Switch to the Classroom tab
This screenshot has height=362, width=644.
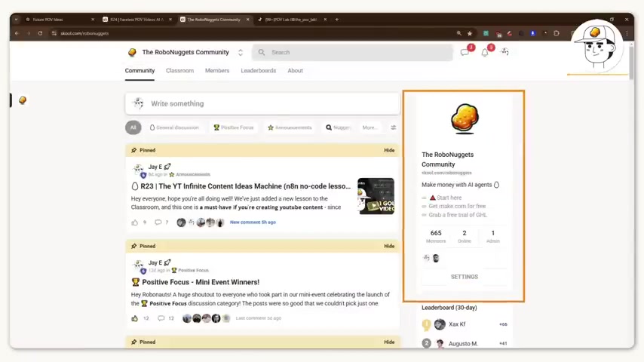pyautogui.click(x=179, y=71)
